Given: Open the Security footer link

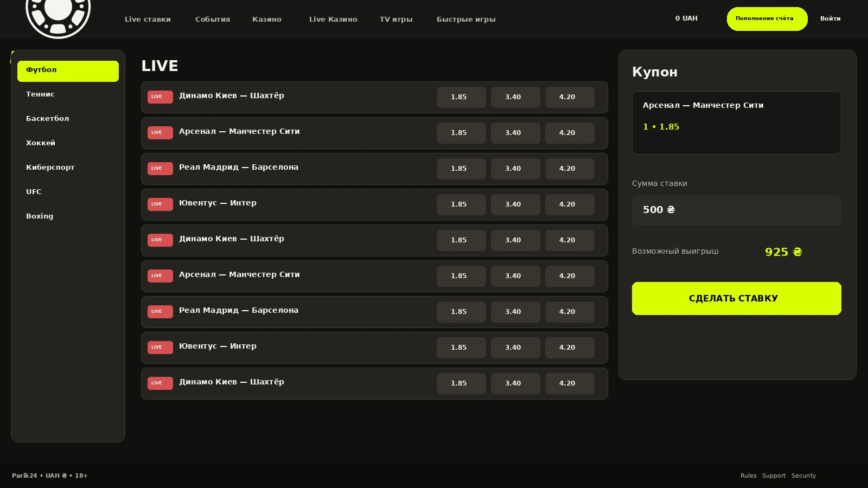Looking at the screenshot, I should (x=803, y=476).
